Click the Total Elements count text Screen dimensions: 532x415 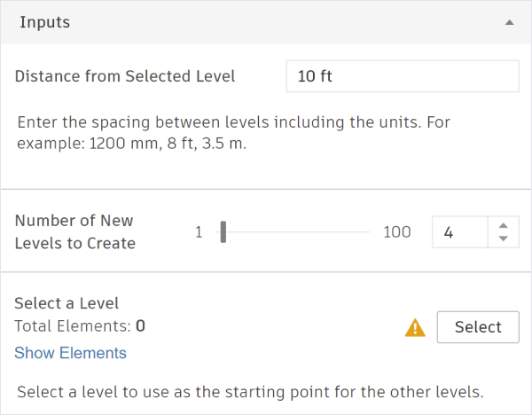(80, 325)
